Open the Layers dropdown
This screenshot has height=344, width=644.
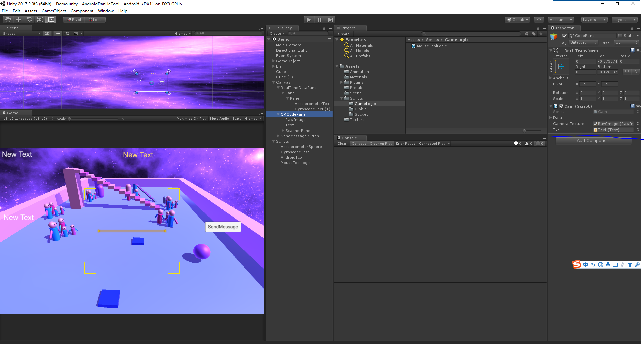pyautogui.click(x=594, y=20)
